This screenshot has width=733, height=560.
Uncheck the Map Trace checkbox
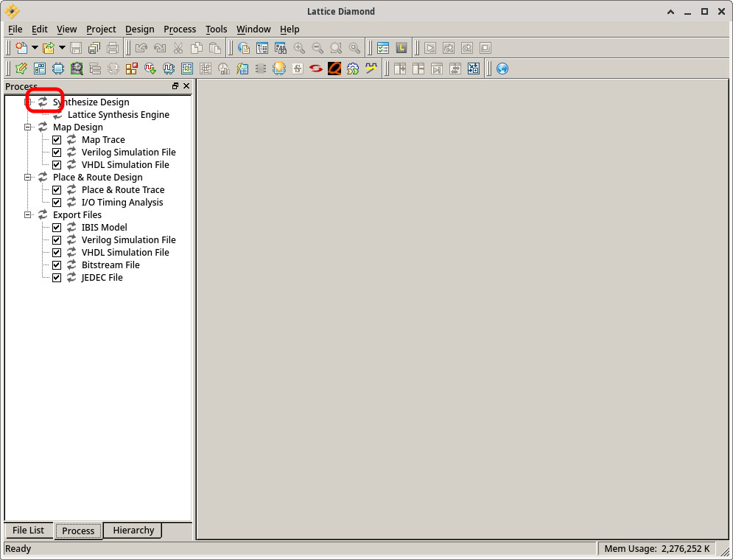click(x=57, y=140)
